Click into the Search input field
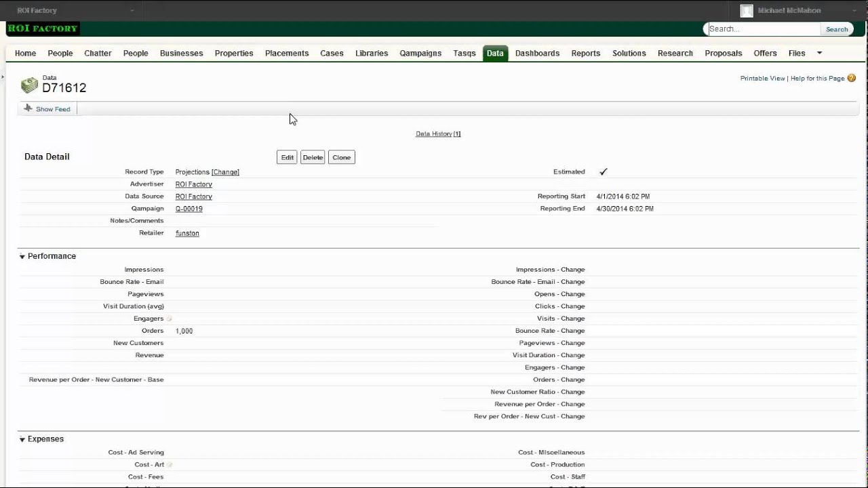 pyautogui.click(x=763, y=29)
